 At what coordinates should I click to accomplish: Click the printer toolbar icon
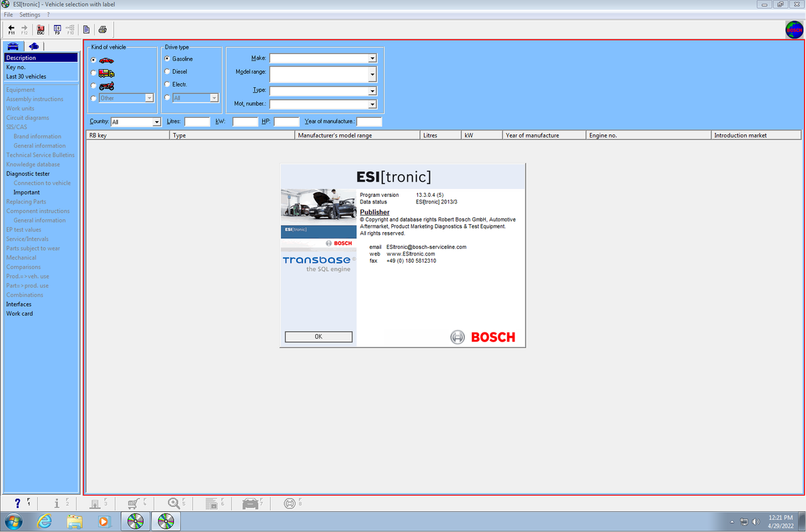(x=102, y=29)
